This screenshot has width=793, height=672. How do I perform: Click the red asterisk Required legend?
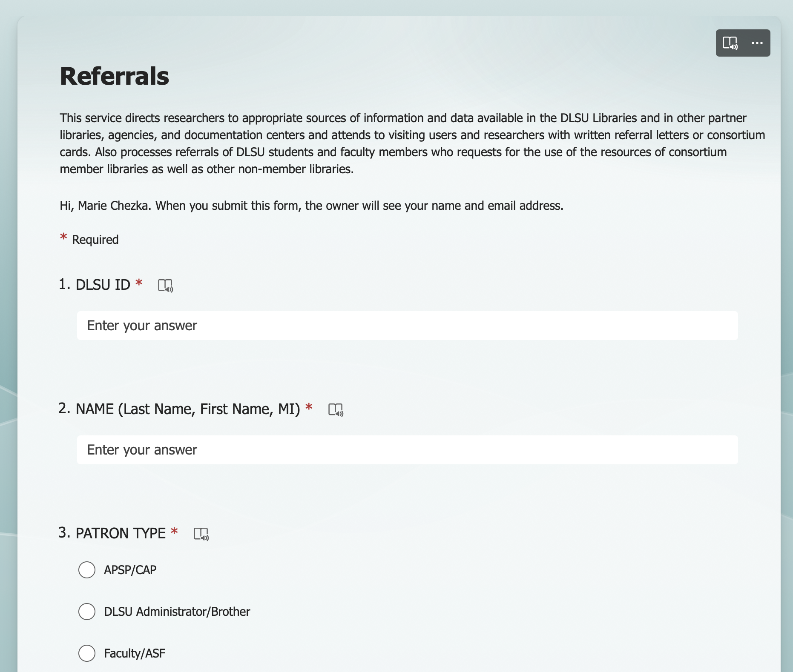pyautogui.click(x=89, y=240)
